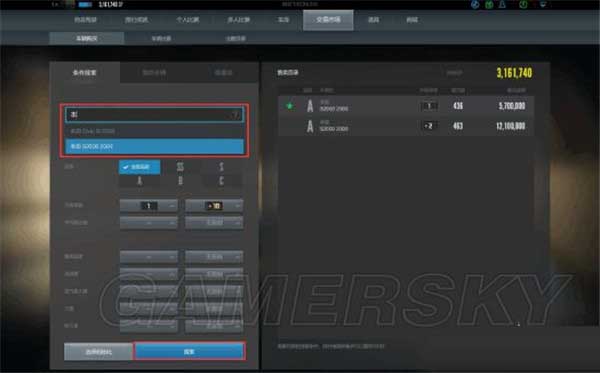Clear the car name search field with its icon
The height and width of the screenshot is (373, 600).
click(236, 114)
